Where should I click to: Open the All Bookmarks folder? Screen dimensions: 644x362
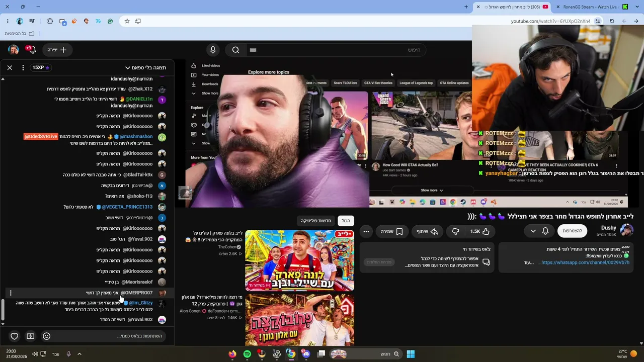(x=20, y=34)
